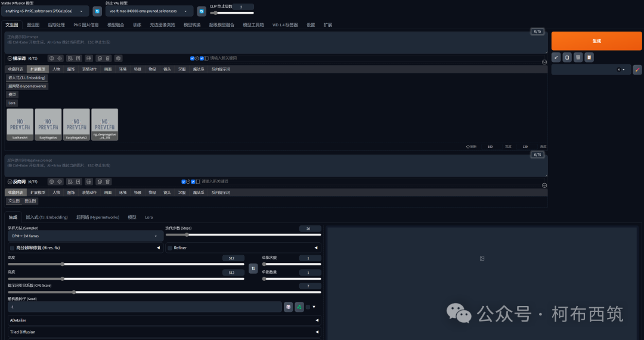Image resolution: width=644 pixels, height=340 pixels.
Task: Expand the Hires. fix panel arrow
Action: click(158, 248)
